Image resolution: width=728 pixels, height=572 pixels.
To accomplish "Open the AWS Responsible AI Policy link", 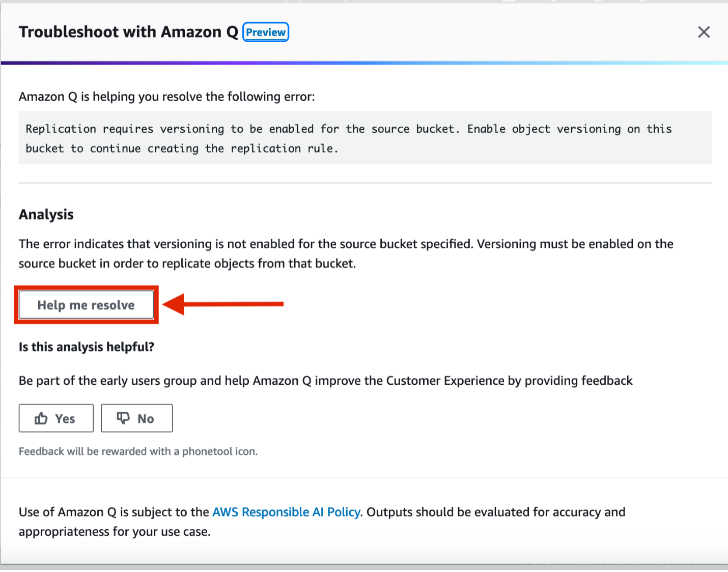I will (286, 512).
